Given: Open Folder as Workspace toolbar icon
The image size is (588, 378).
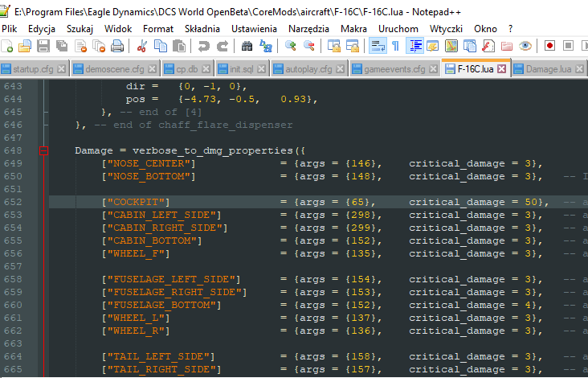Looking at the screenshot, I should coord(507,46).
